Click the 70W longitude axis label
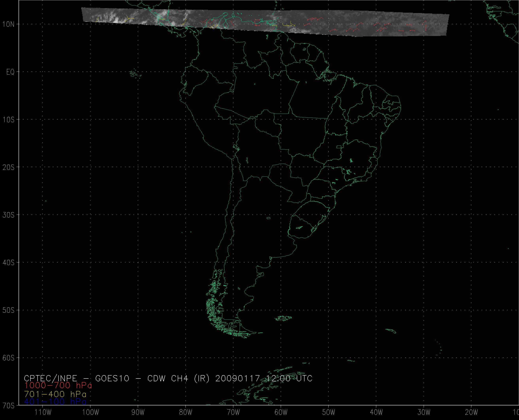The image size is (519, 420). coord(234,412)
